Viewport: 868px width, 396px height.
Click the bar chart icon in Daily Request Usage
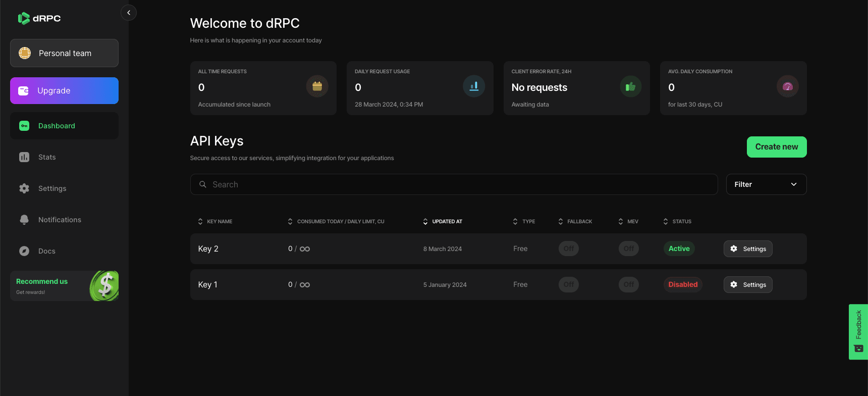click(473, 86)
